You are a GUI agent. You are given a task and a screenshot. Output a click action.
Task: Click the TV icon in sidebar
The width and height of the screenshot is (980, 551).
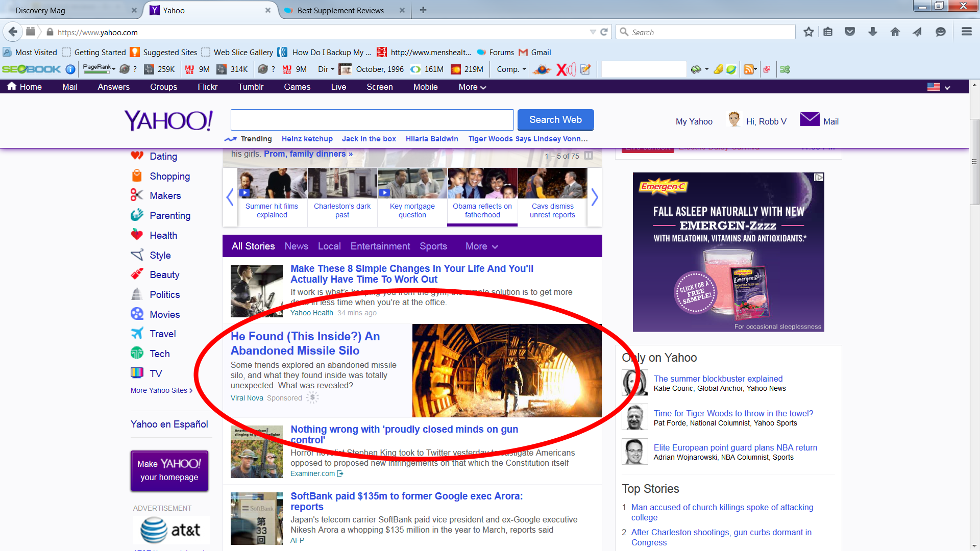coord(137,372)
